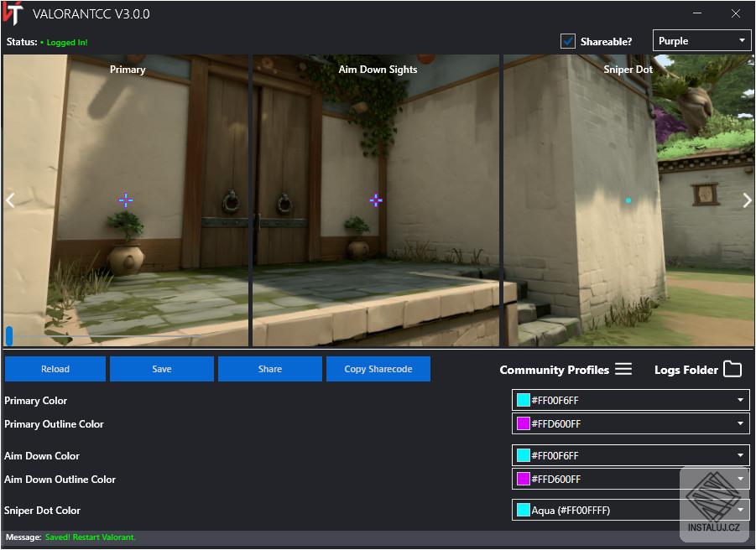The width and height of the screenshot is (756, 550).
Task: Go to previous profile with left arrow
Action: coord(10,200)
